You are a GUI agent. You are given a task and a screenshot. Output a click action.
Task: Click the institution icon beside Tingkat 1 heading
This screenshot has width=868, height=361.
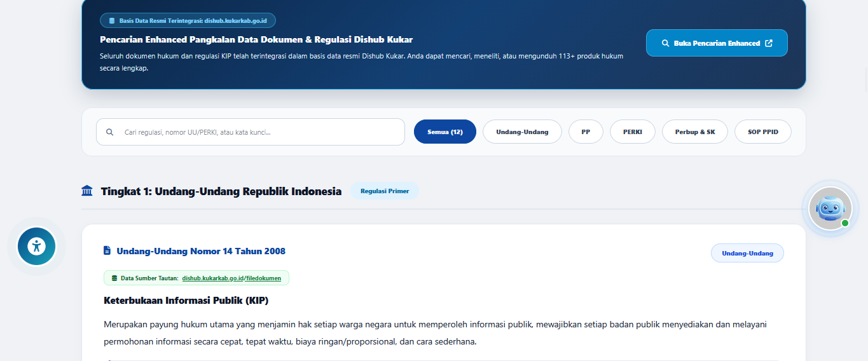(87, 191)
